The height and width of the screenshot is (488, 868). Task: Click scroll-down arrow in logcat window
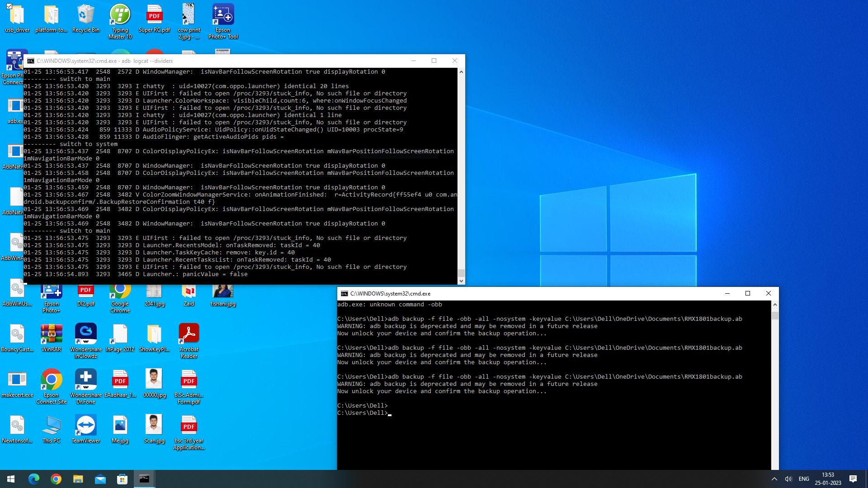[461, 281]
